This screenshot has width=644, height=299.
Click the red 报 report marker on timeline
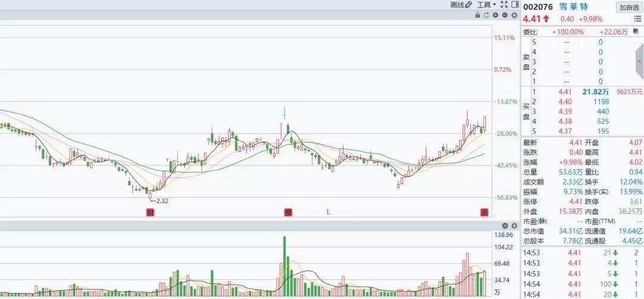pos(289,212)
